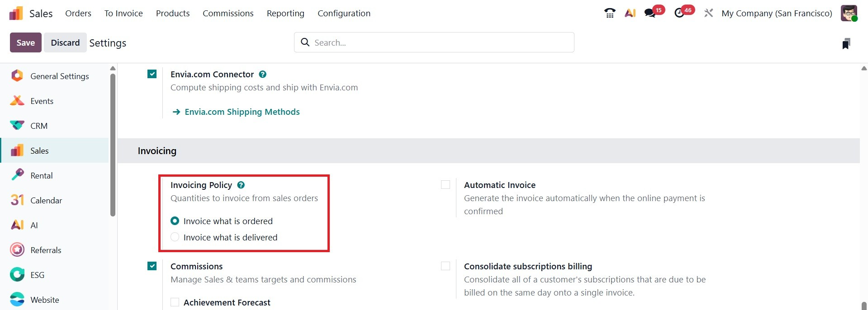868x310 pixels.
Task: Open the AI assistant icon in header
Action: [630, 13]
